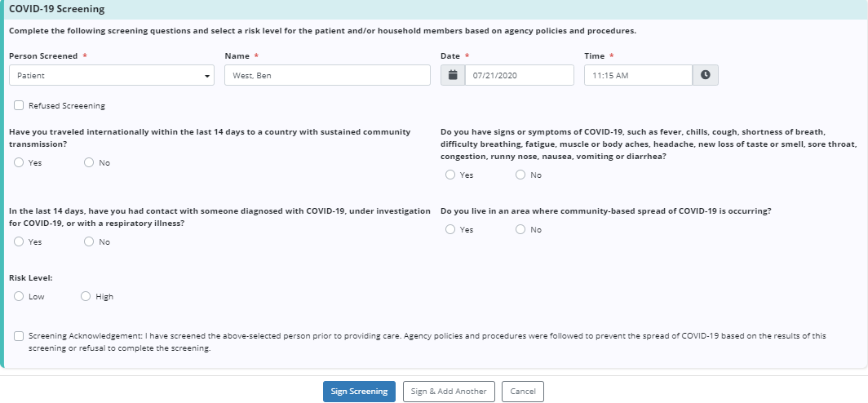This screenshot has height=403, width=868.
Task: Click the Date field showing 07/21/2020
Action: point(520,75)
